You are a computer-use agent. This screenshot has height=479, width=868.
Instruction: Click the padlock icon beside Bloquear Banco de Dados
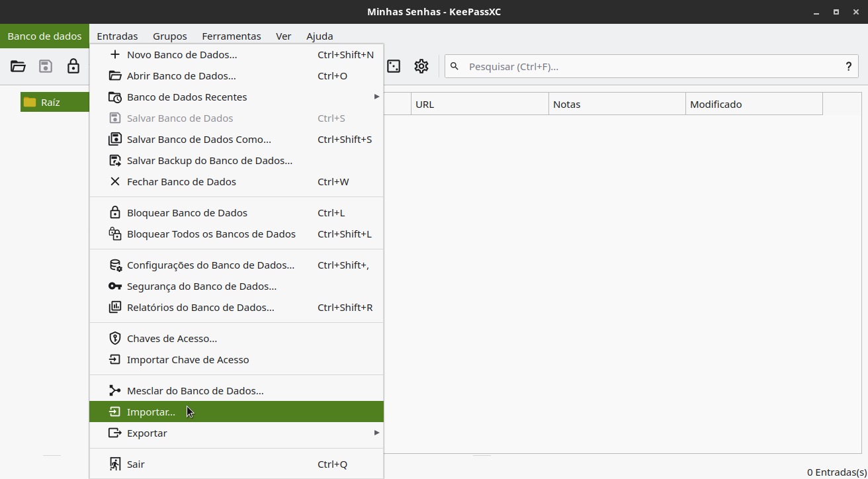pos(115,212)
